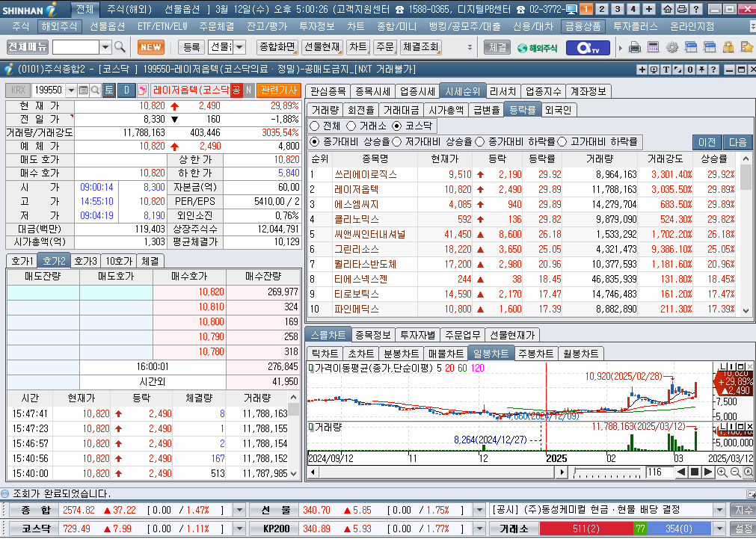Open the 선물 ticker dropdown at bottom
This screenshot has height=539, width=756.
tap(479, 510)
